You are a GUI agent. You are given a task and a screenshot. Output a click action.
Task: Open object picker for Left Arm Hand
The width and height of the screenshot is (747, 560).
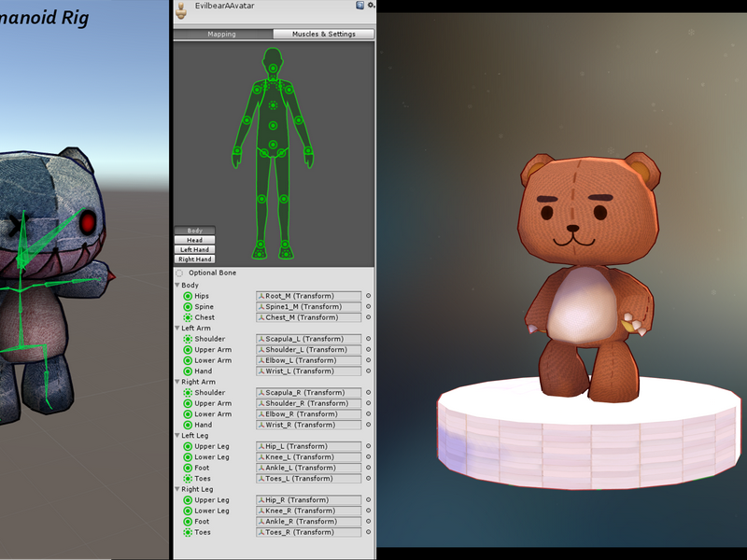pos(368,371)
